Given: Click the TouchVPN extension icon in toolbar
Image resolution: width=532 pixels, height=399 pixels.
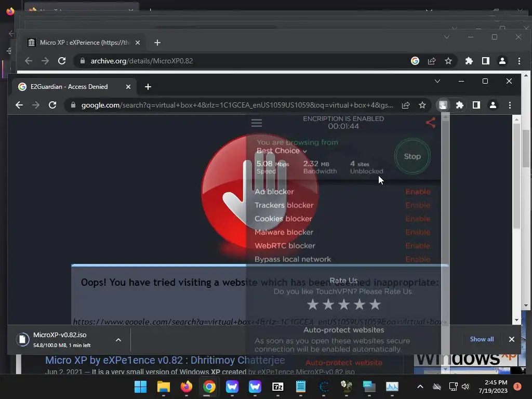Looking at the screenshot, I should (x=443, y=105).
